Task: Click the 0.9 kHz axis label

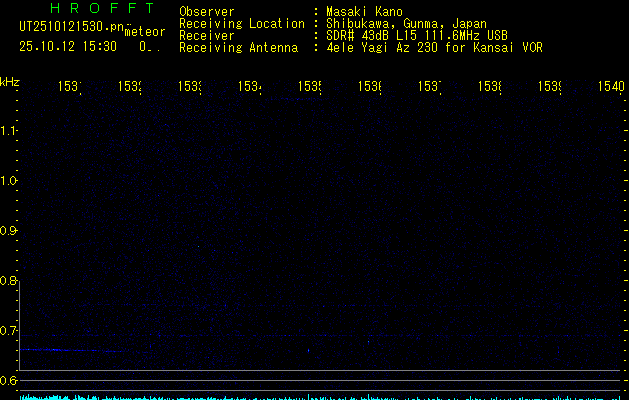Action: tap(8, 231)
